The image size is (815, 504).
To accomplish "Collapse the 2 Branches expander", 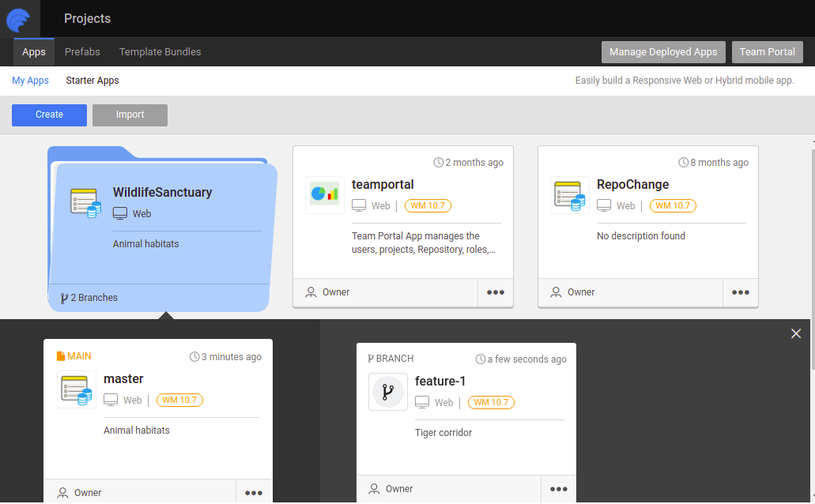I will (x=89, y=298).
